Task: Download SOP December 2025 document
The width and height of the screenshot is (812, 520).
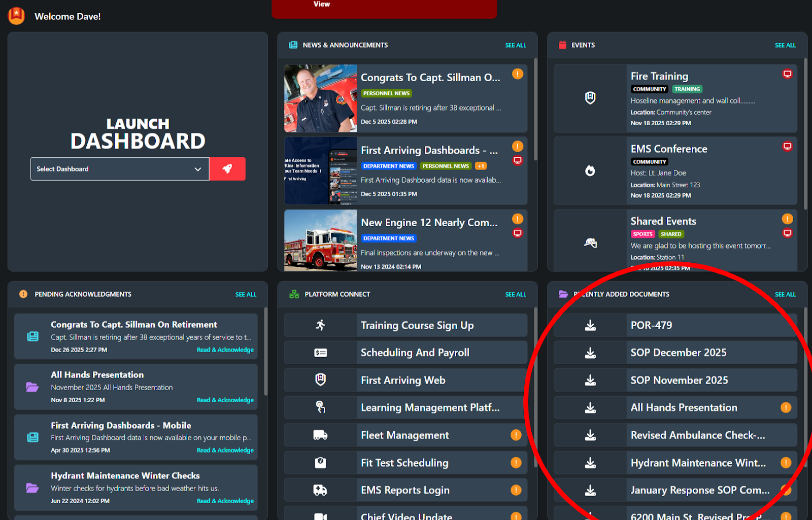Action: [590, 353]
